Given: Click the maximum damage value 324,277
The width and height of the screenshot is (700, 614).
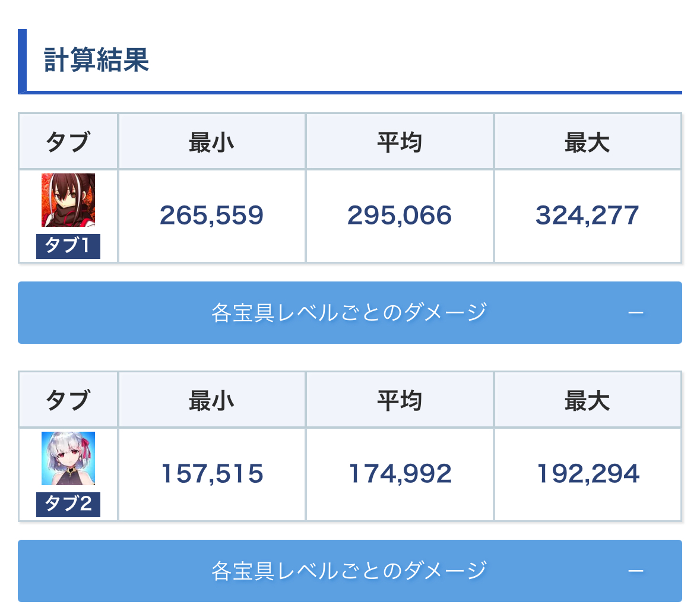Looking at the screenshot, I should click(x=587, y=216).
